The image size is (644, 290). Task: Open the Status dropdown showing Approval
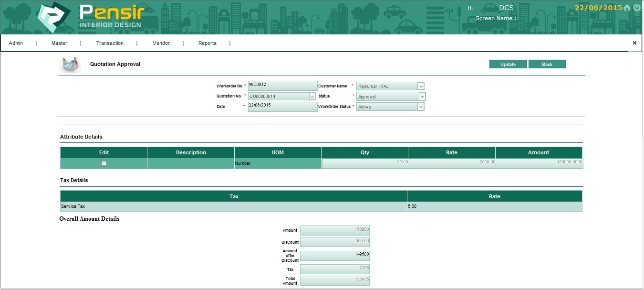click(x=422, y=97)
